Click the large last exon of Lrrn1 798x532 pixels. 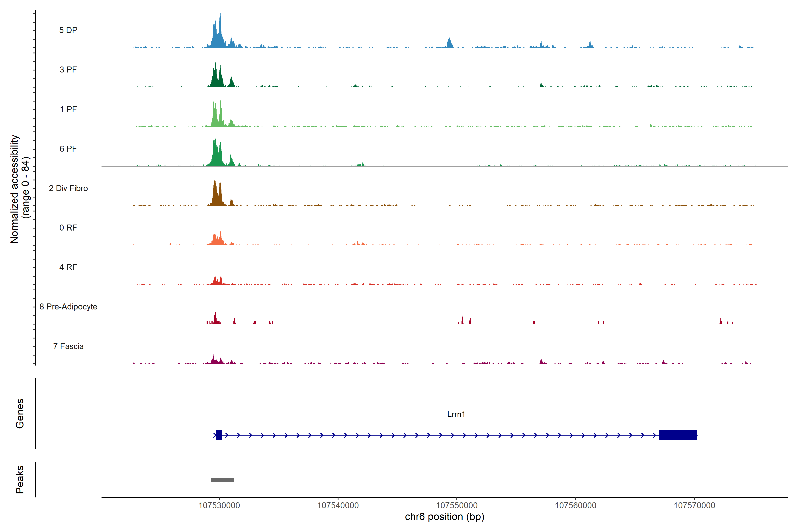click(x=678, y=435)
